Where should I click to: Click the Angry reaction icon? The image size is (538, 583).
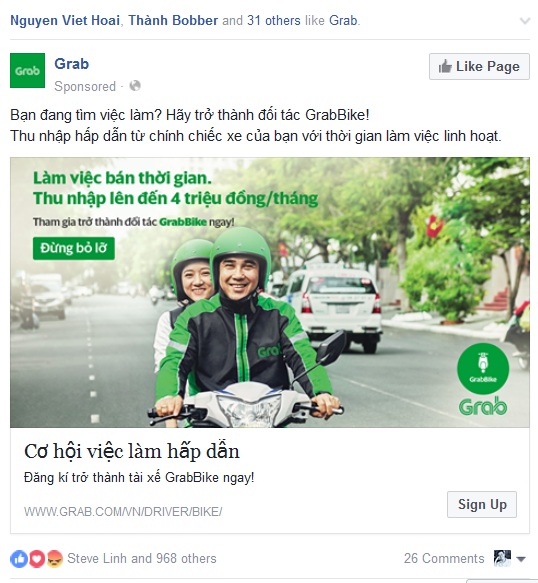54,559
